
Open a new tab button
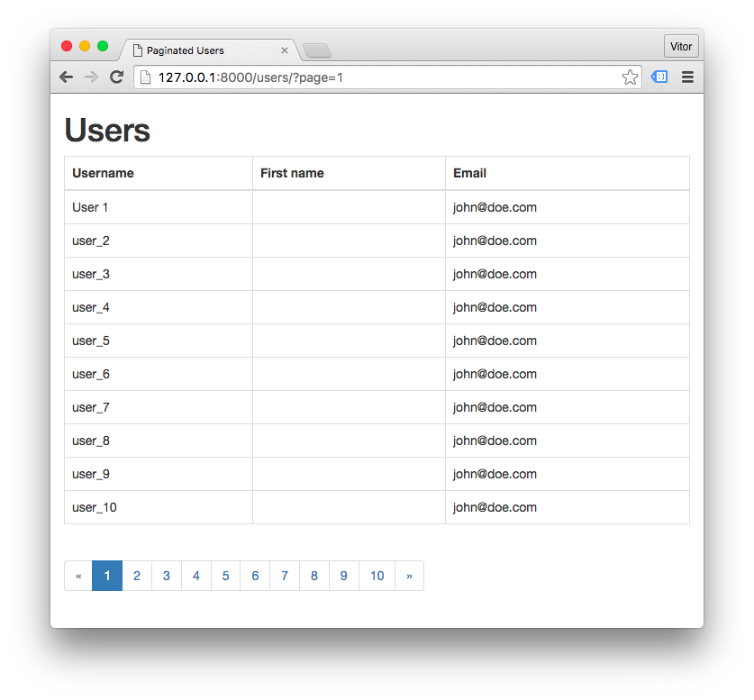(317, 50)
